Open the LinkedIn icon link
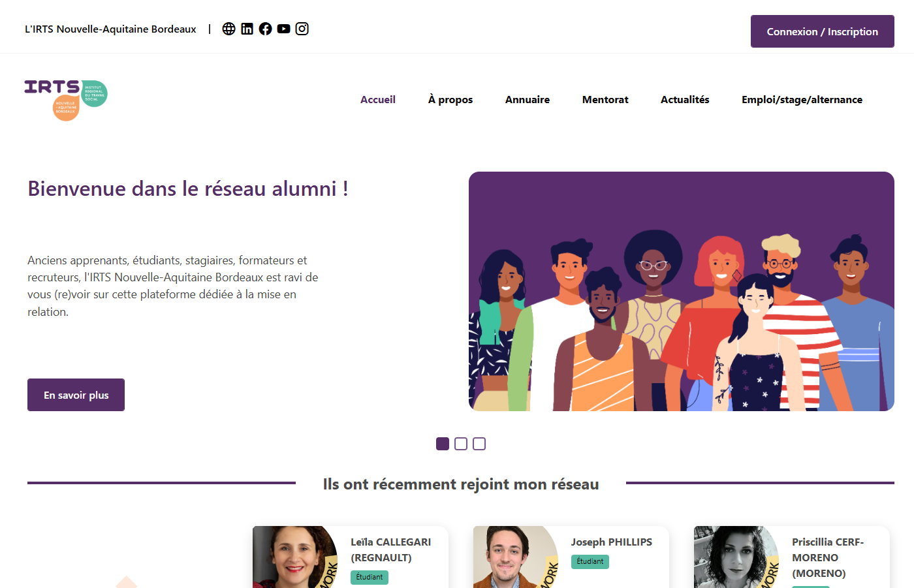The image size is (914, 588). (247, 29)
